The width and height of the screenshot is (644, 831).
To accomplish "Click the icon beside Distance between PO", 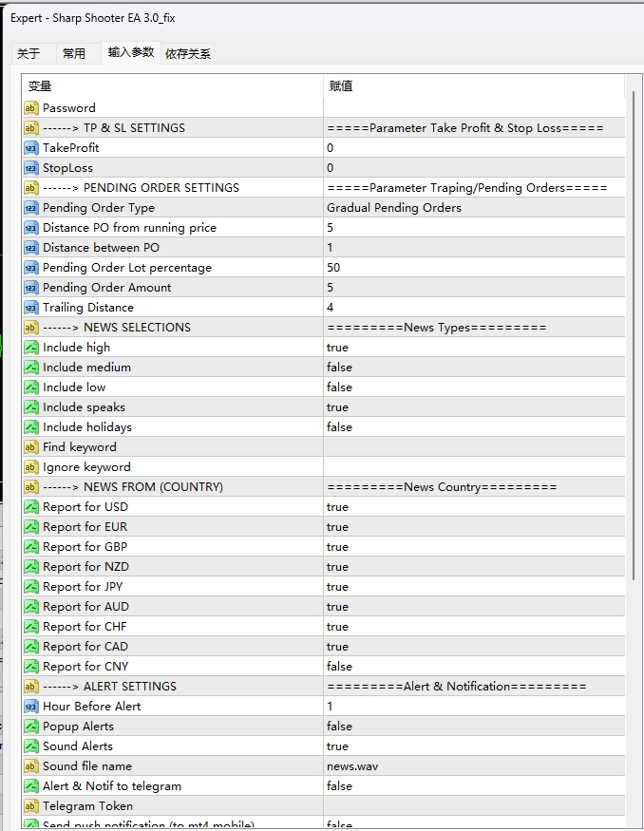I will [x=30, y=248].
